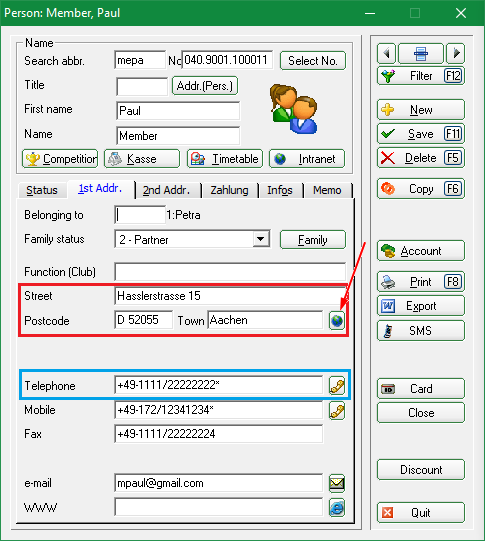The image size is (485, 541).
Task: Switch to the 2nd Addr. tab
Action: [x=167, y=190]
